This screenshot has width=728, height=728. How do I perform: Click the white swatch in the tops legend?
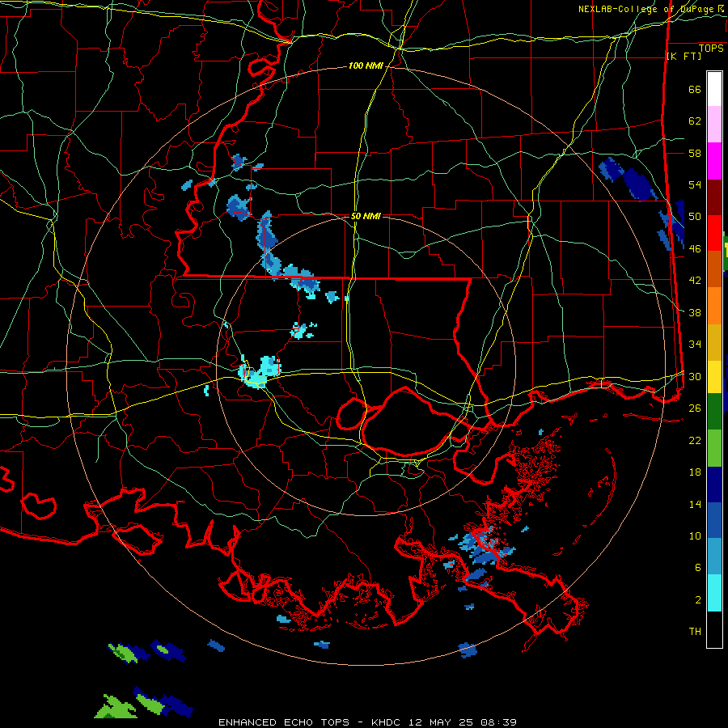tap(714, 89)
